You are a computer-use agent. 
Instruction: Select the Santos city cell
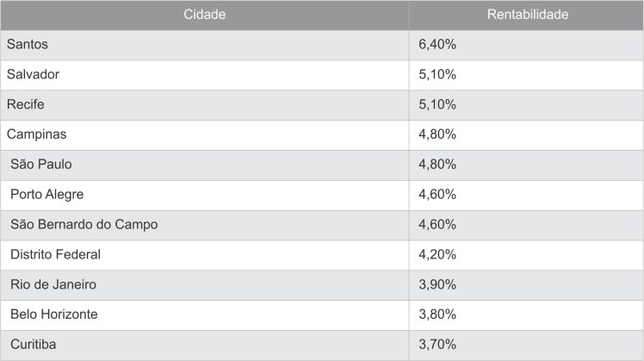click(27, 45)
